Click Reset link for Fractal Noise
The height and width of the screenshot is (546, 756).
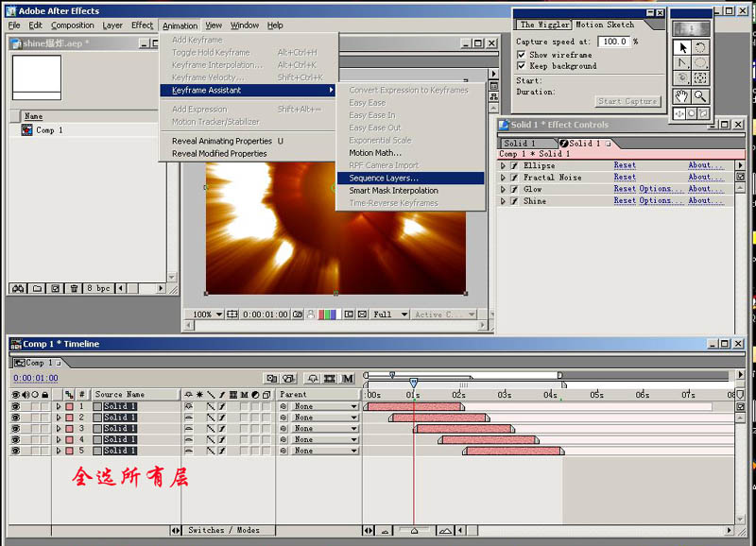pyautogui.click(x=625, y=178)
